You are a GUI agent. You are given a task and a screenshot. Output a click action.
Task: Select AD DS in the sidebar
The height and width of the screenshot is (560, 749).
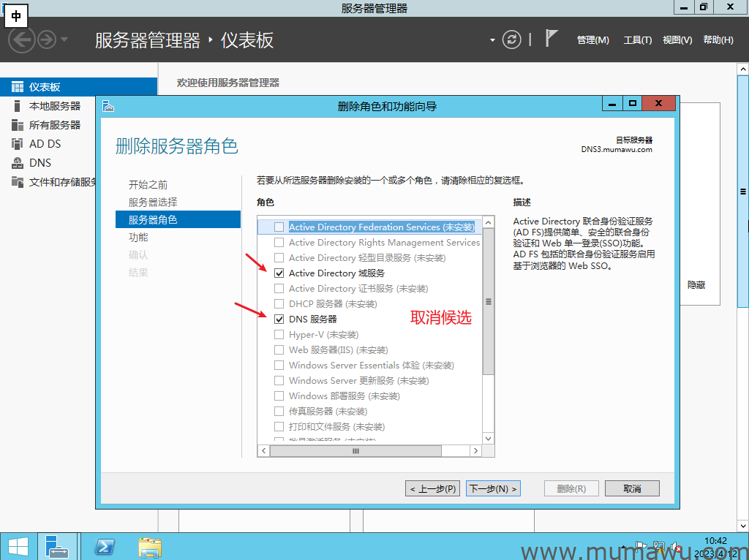(x=45, y=144)
